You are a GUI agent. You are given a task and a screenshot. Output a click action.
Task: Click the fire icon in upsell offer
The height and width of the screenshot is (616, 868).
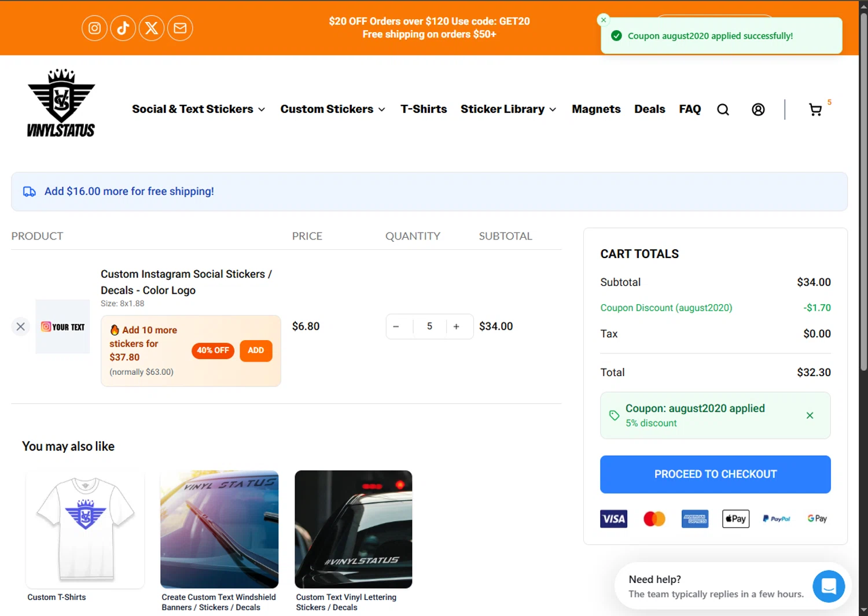115,330
